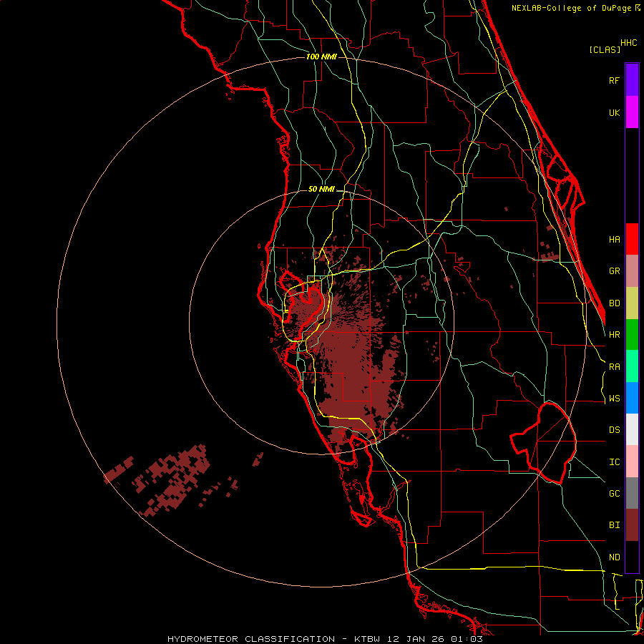Pick the DS white legend swatch
The image size is (644, 644).
point(632,429)
